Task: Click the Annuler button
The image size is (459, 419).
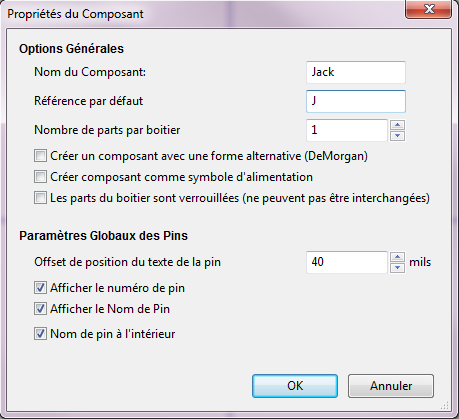Action: pos(391,386)
